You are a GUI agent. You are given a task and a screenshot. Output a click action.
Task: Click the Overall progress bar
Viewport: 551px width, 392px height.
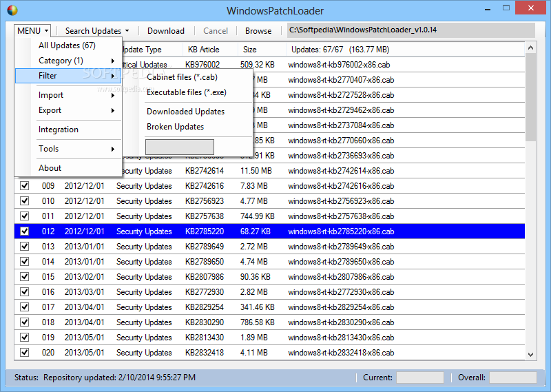[x=513, y=378]
